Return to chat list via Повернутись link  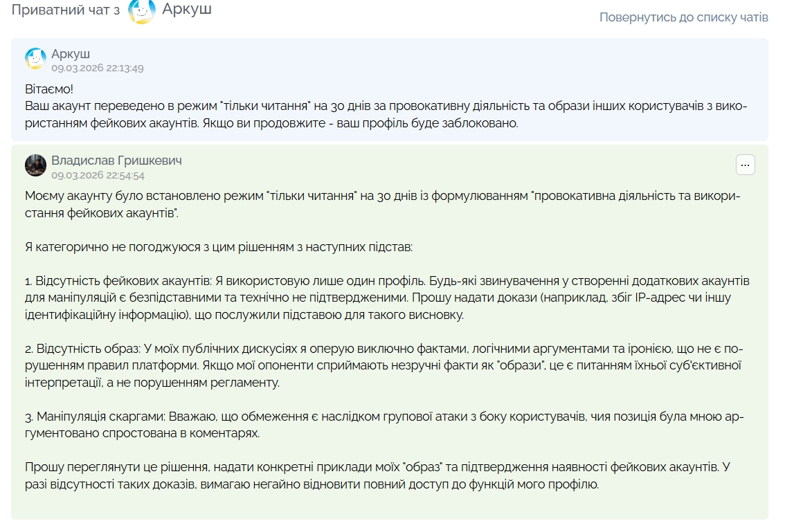[683, 17]
